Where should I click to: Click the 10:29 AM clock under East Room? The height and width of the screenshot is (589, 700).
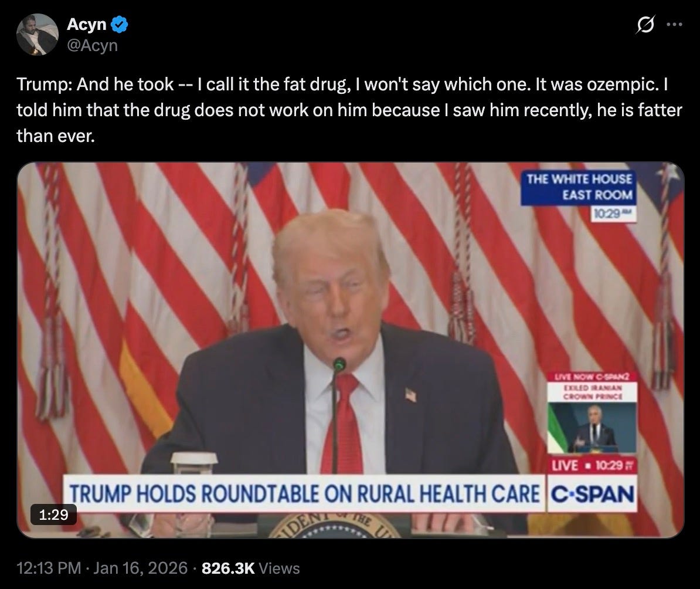coord(613,214)
